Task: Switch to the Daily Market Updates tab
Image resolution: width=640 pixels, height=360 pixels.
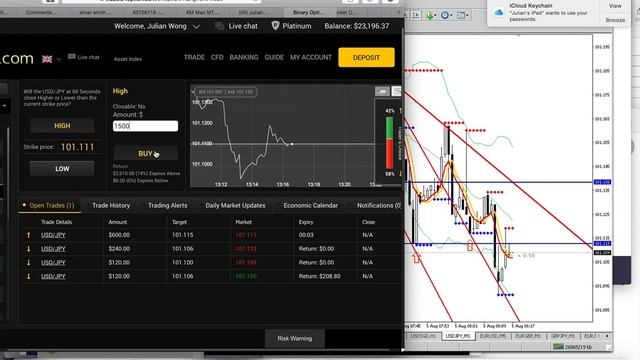Action: pos(235,205)
